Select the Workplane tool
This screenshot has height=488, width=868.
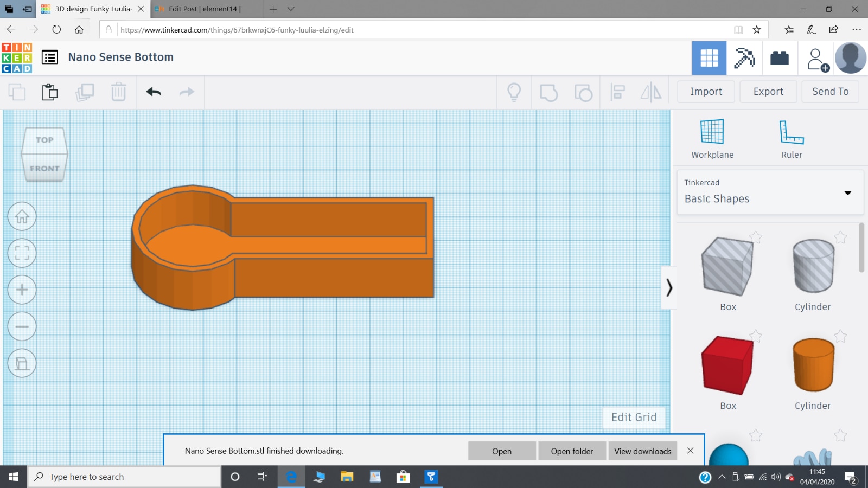tap(712, 139)
